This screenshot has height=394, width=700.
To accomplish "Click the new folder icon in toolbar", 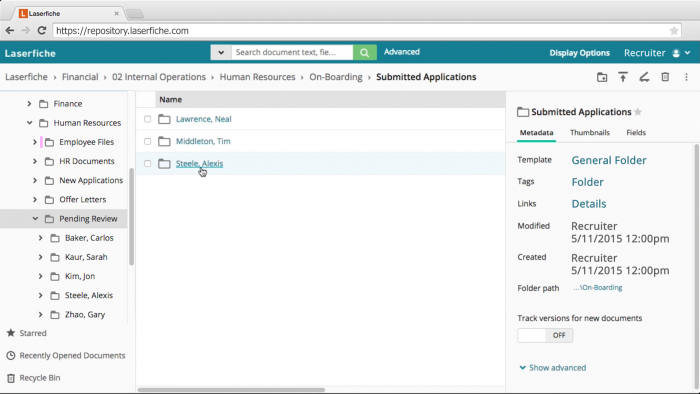I will click(602, 77).
